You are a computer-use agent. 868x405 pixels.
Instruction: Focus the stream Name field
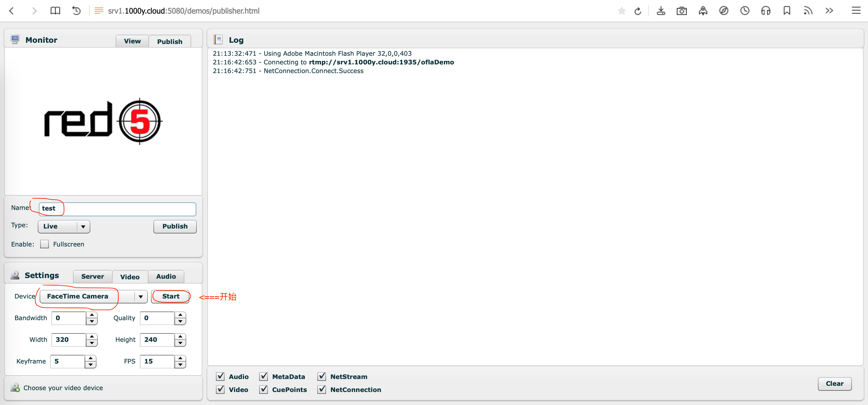pyautogui.click(x=117, y=209)
